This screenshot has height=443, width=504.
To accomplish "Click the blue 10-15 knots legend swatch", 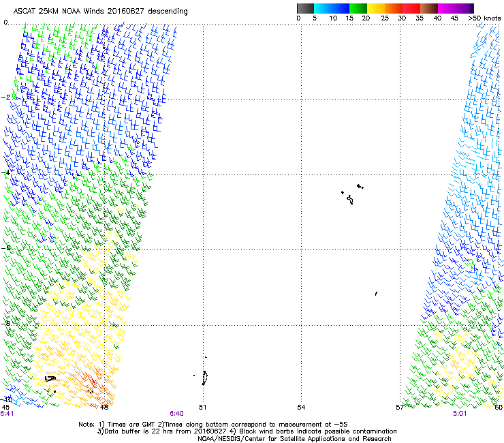I will pos(340,8).
